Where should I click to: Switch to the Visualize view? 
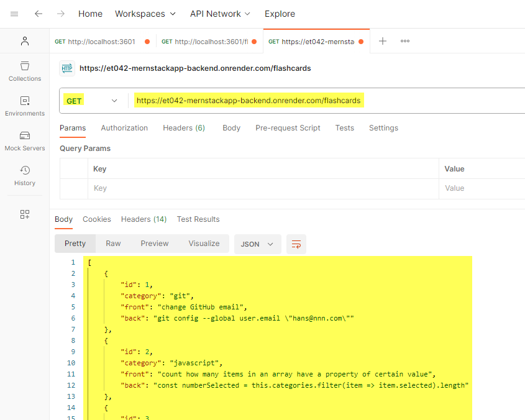tap(204, 244)
